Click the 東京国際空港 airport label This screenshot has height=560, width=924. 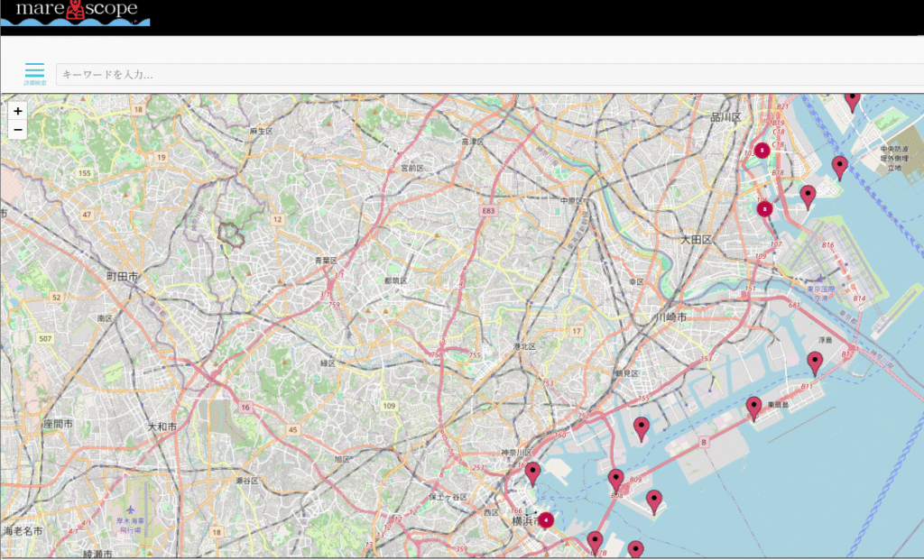point(821,293)
